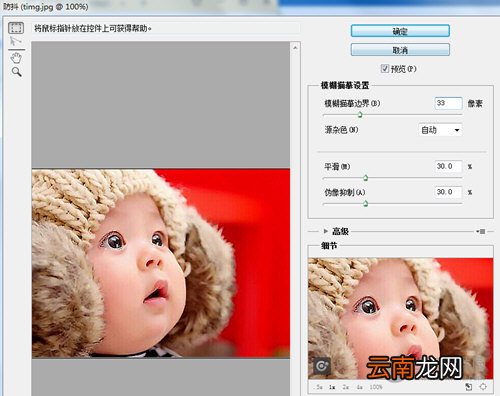
Task: Click the 100% label under the loupe
Action: [x=376, y=387]
